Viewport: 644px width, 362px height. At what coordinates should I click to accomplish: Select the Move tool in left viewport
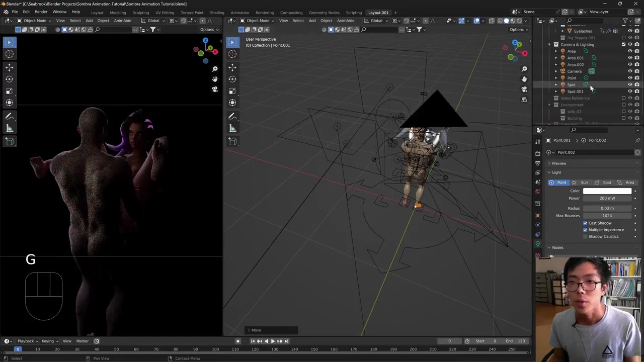point(9,67)
